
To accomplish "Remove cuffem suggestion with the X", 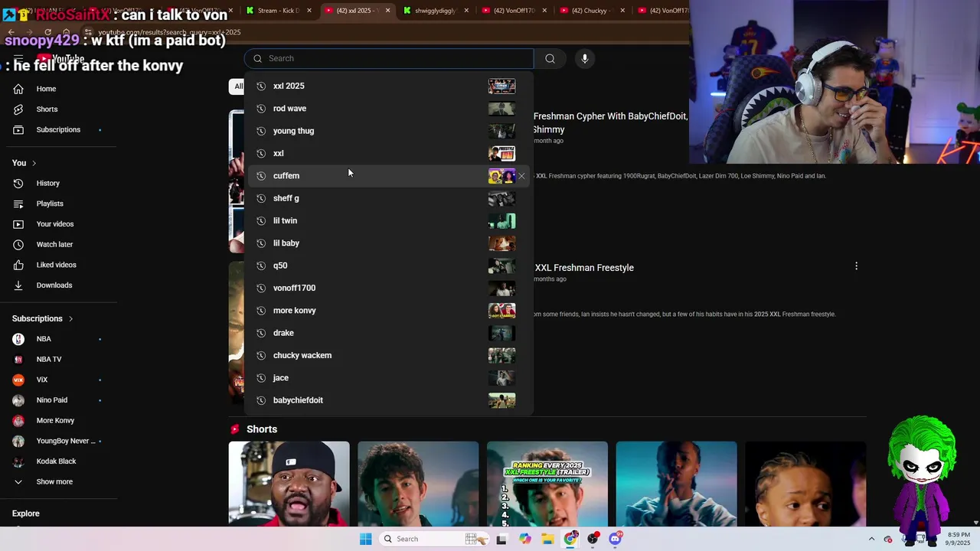I will point(521,176).
